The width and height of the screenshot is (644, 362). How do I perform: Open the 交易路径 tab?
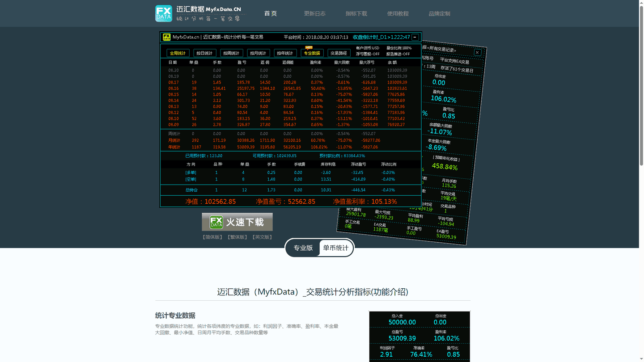click(x=339, y=53)
